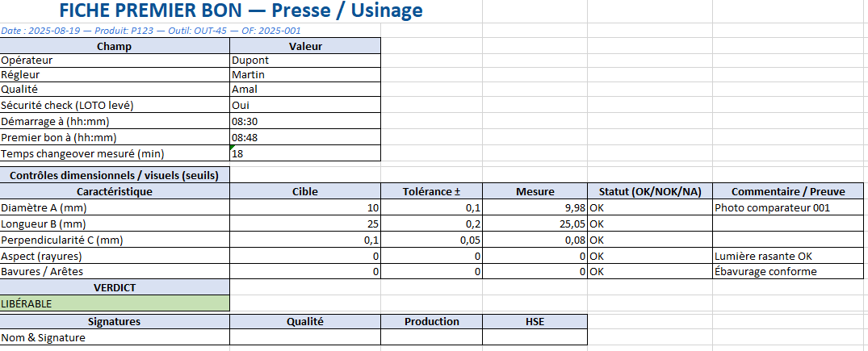Screen dimensions: 868x351
Task: Select the Longueur B measurement 25,05
Action: 535,224
